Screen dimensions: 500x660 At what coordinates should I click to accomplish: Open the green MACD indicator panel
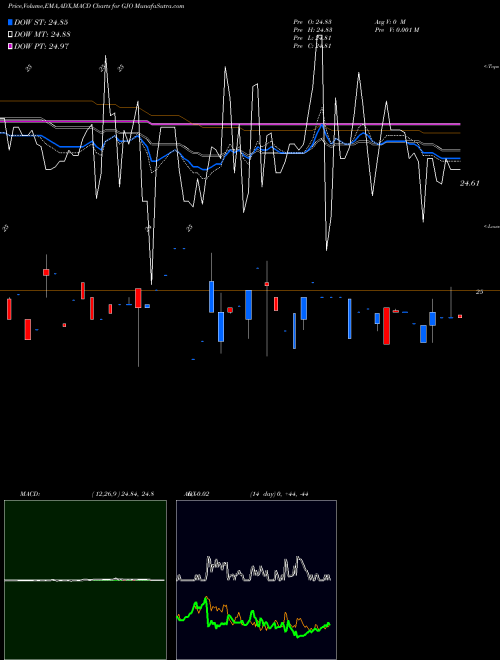click(85, 580)
